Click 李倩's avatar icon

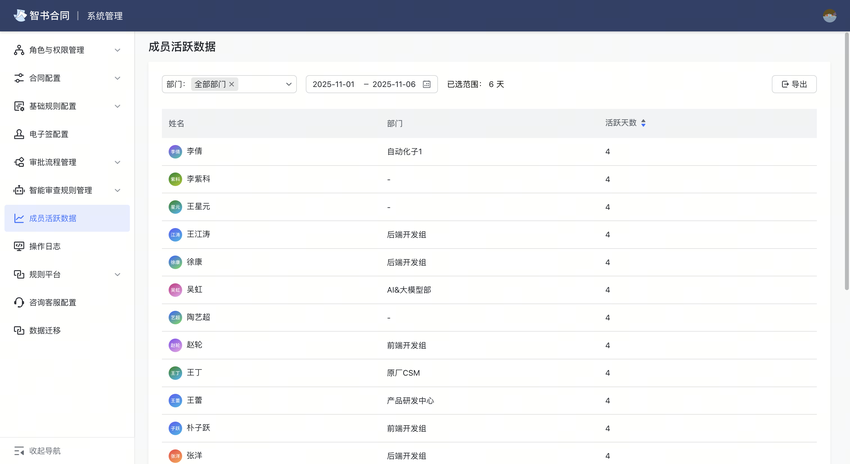[175, 152]
